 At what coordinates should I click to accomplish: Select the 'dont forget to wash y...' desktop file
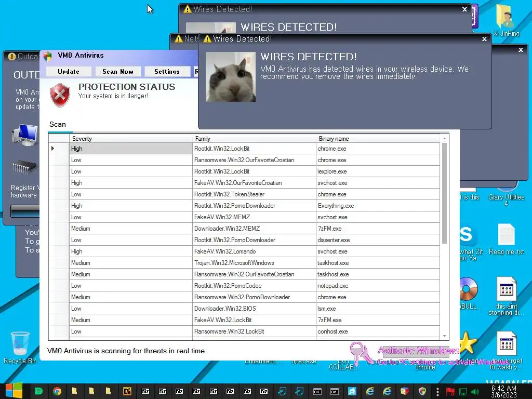(x=506, y=351)
